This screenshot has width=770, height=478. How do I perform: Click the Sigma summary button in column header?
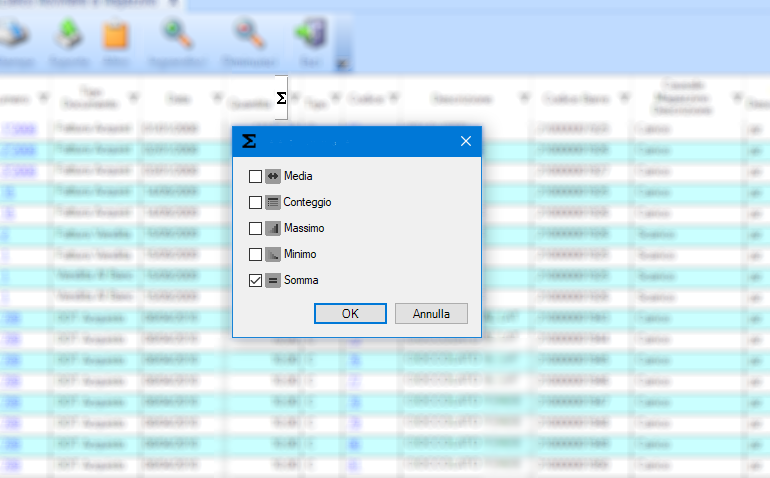point(281,97)
